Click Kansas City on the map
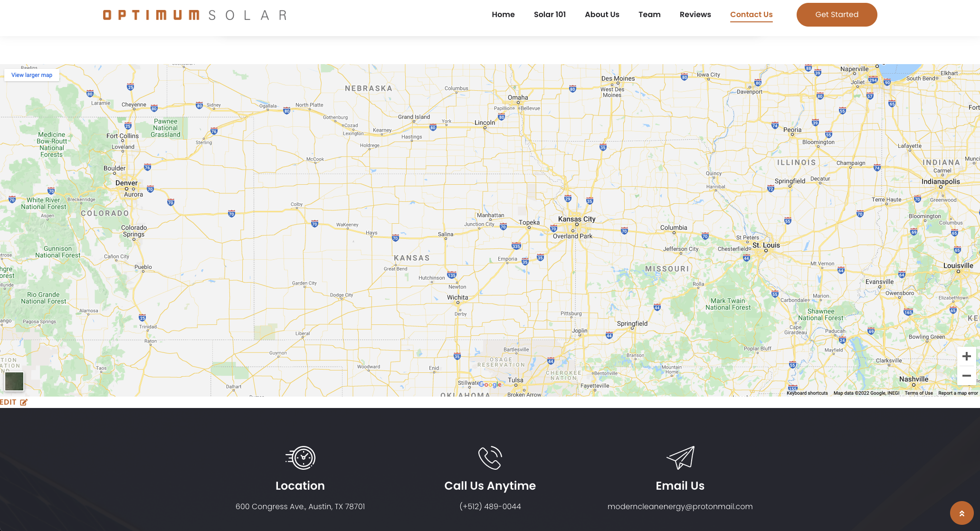Screen dimensions: 980x531 point(577,219)
